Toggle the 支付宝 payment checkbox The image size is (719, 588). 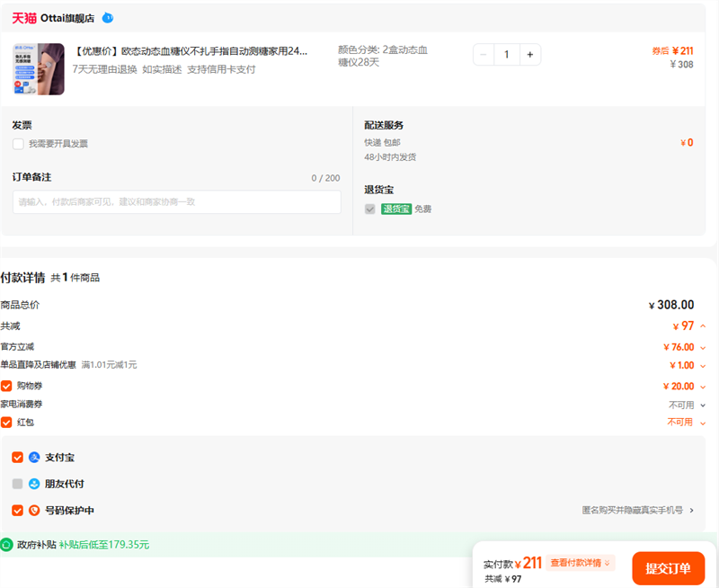point(17,458)
